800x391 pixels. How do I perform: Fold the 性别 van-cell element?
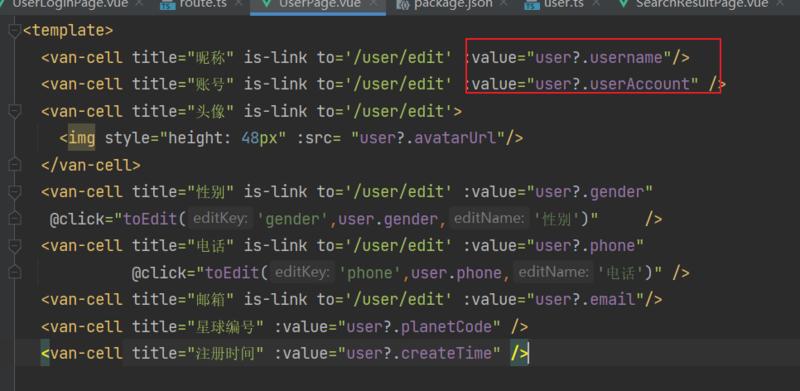[x=15, y=191]
